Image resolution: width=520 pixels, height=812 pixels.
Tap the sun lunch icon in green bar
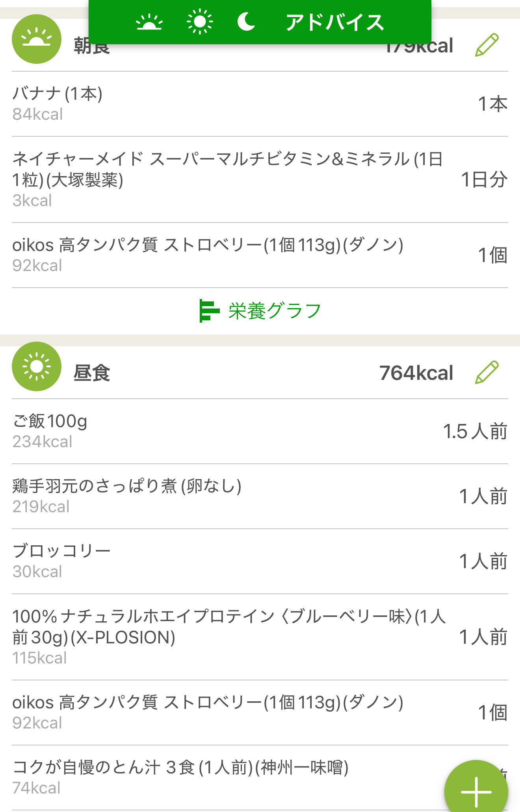pyautogui.click(x=200, y=21)
